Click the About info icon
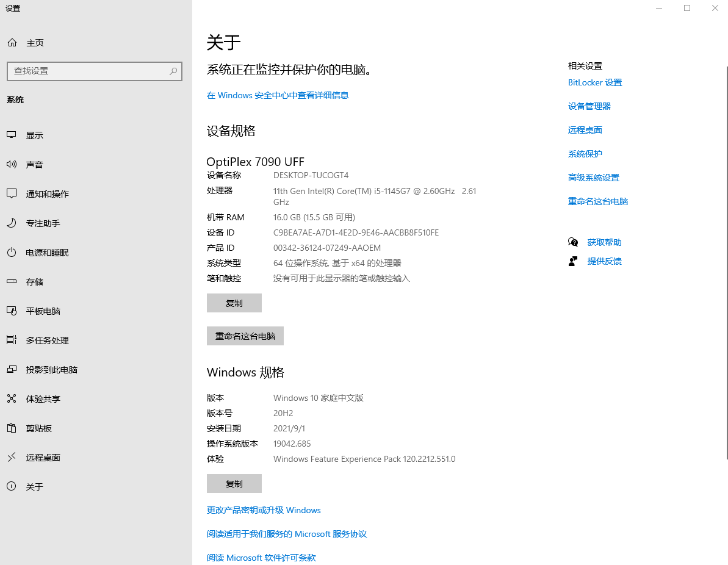Screen dimensions: 728x565 pos(12,486)
